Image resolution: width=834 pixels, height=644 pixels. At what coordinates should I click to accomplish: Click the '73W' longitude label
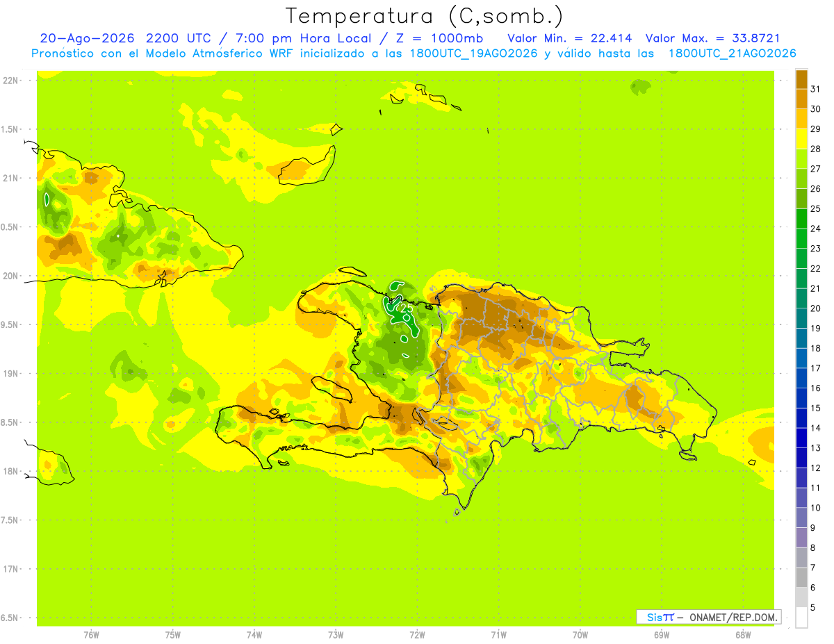[x=336, y=634]
